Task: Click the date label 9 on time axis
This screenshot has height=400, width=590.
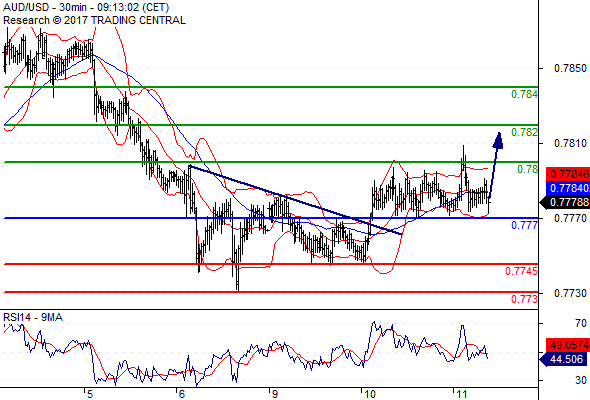Action: [275, 394]
